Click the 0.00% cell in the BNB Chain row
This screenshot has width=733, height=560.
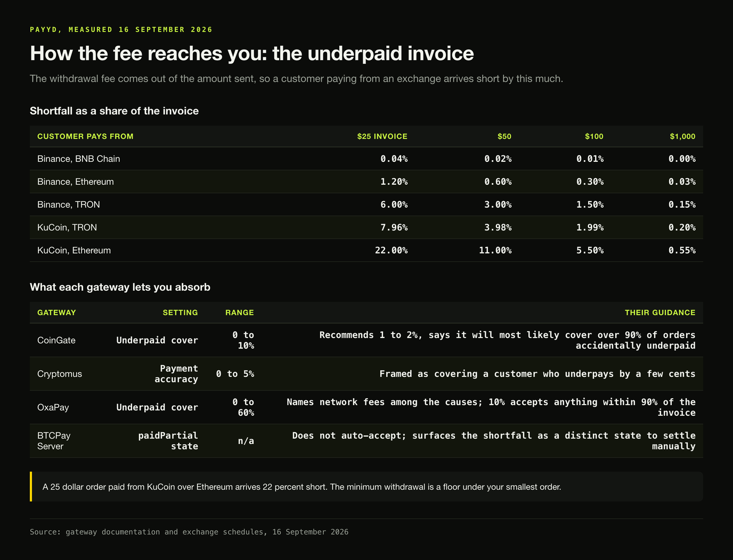click(682, 159)
